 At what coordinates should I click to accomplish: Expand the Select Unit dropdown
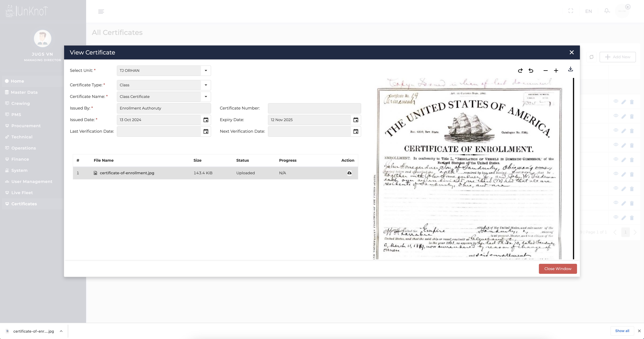coord(206,71)
